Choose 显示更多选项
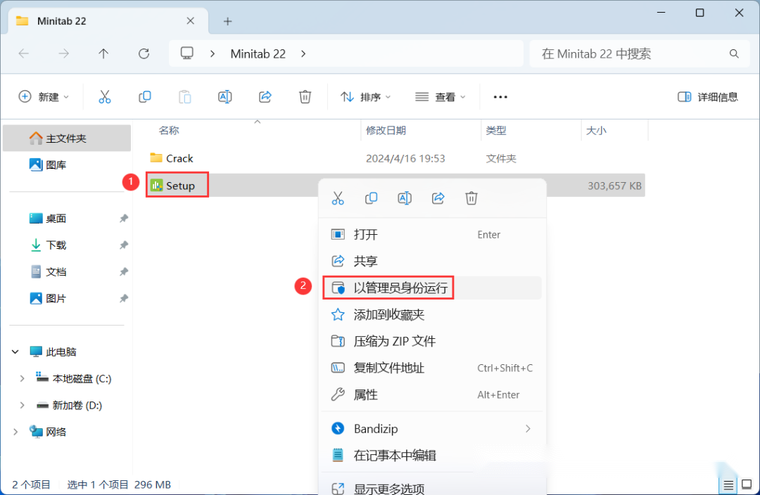This screenshot has height=495, width=760. 432,487
